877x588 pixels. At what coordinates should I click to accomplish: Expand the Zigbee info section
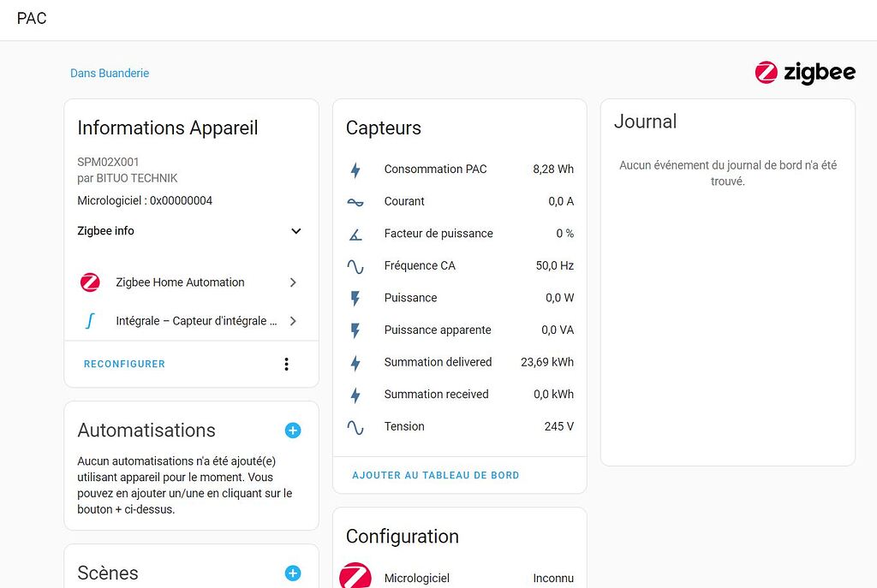click(x=295, y=231)
